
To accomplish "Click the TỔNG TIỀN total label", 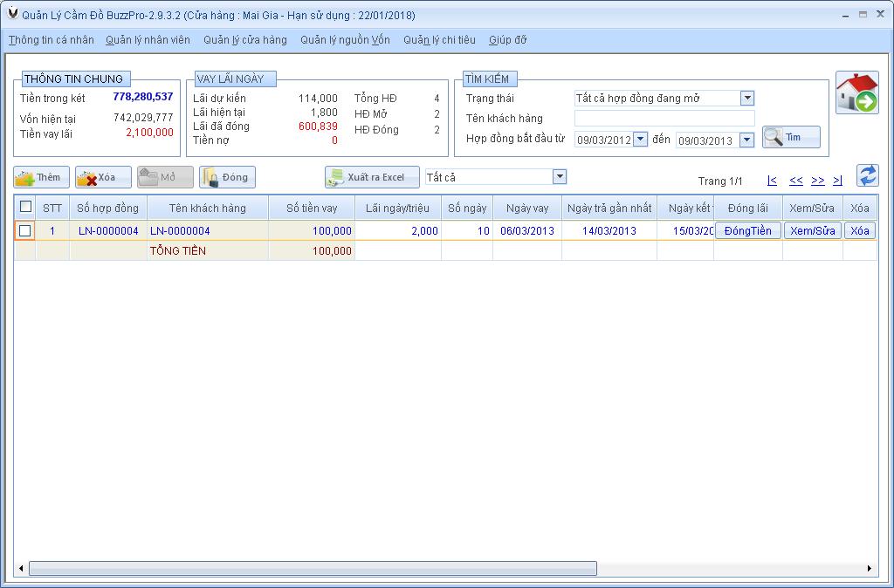I will 178,250.
